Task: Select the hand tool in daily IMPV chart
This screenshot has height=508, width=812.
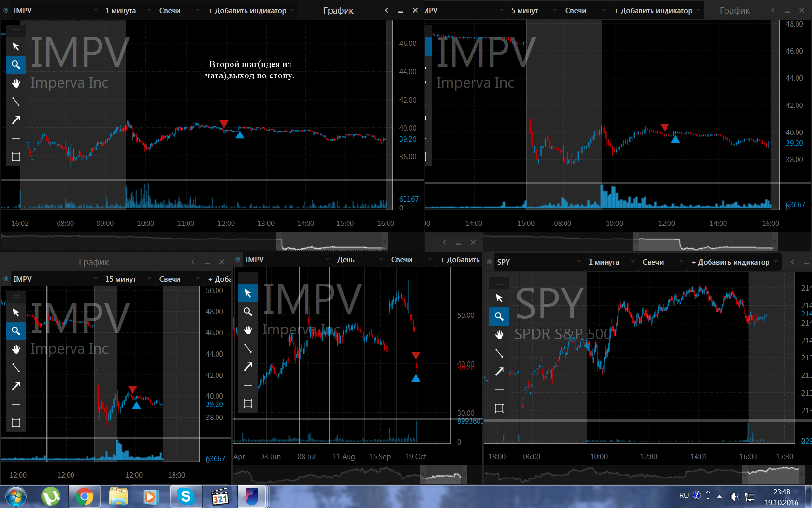Action: pos(248,330)
